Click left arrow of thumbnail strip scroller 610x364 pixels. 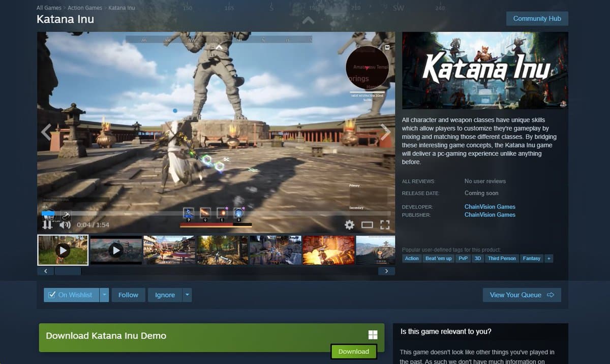tap(46, 271)
